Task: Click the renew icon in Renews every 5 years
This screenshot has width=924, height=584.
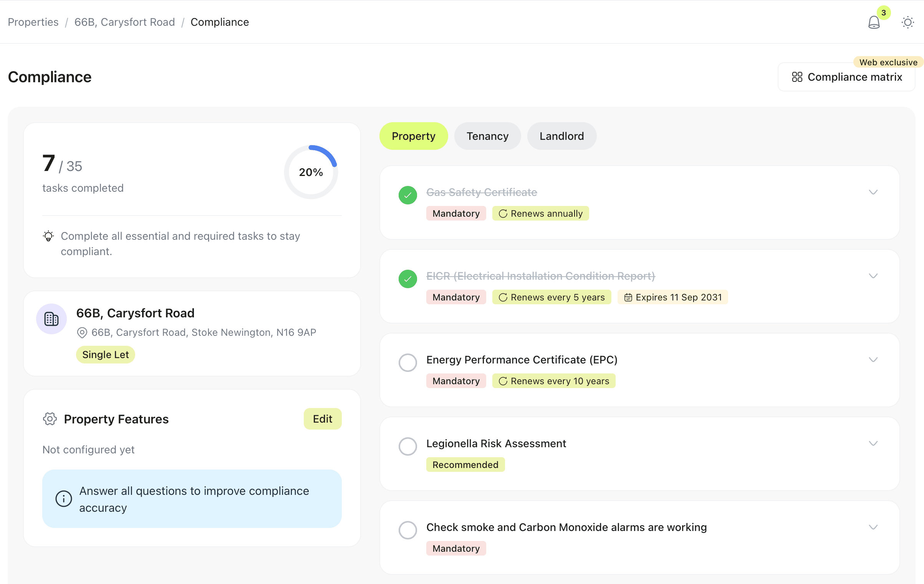Action: pyautogui.click(x=503, y=297)
